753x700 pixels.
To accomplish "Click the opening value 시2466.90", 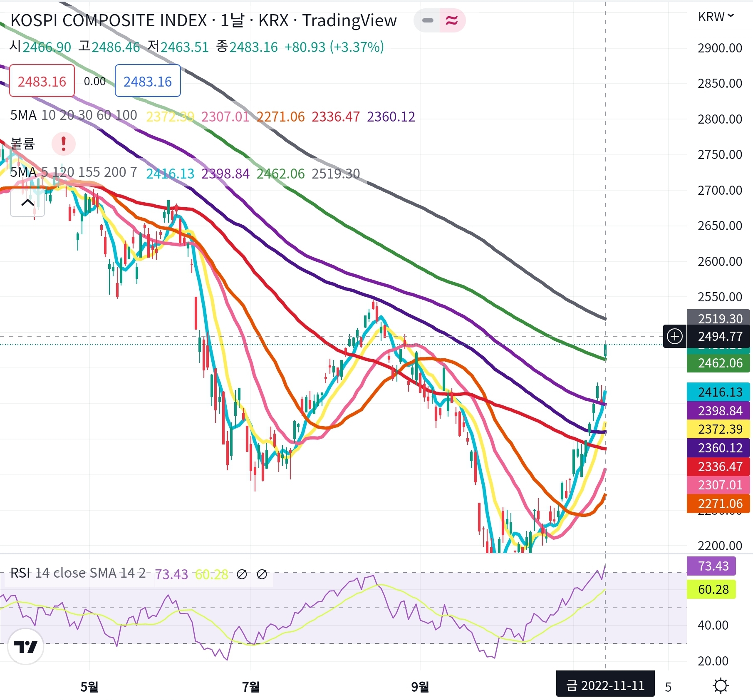I will 40,47.
